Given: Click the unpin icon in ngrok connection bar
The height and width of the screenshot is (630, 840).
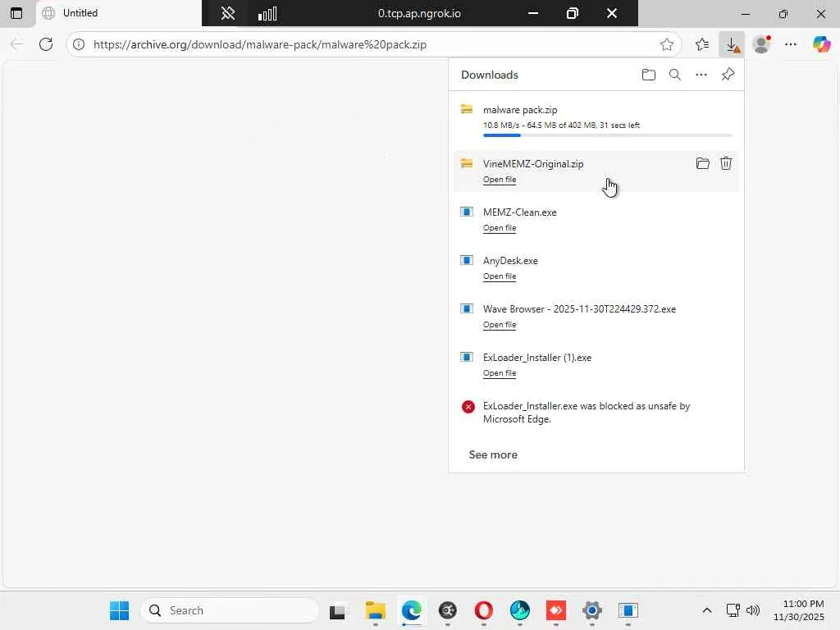Looking at the screenshot, I should coord(228,13).
